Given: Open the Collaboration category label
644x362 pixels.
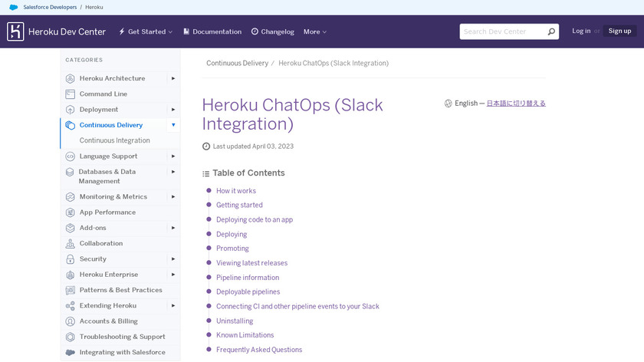Looking at the screenshot, I should pyautogui.click(x=101, y=244).
